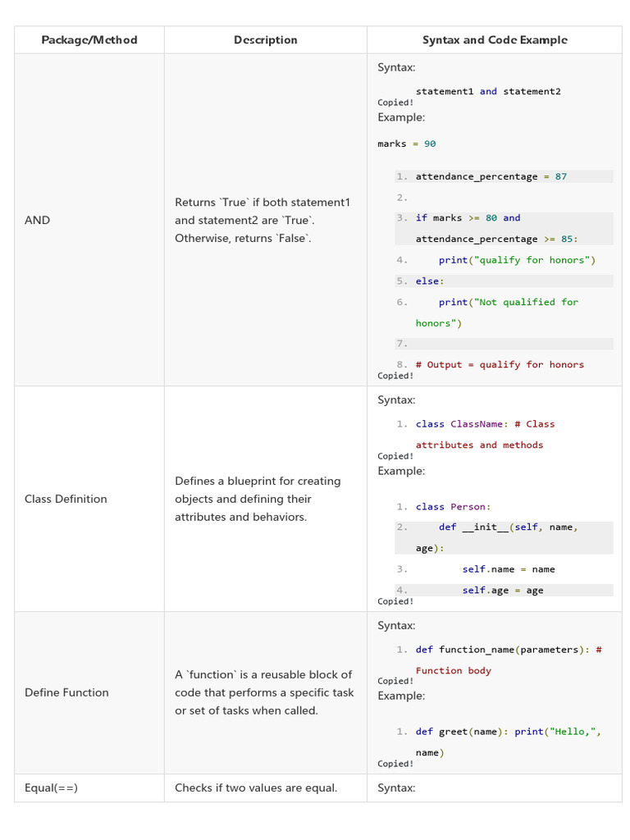Viewport: 630px width, 840px height.
Task: Click Copied! below the qualify for honors output
Action: (395, 376)
